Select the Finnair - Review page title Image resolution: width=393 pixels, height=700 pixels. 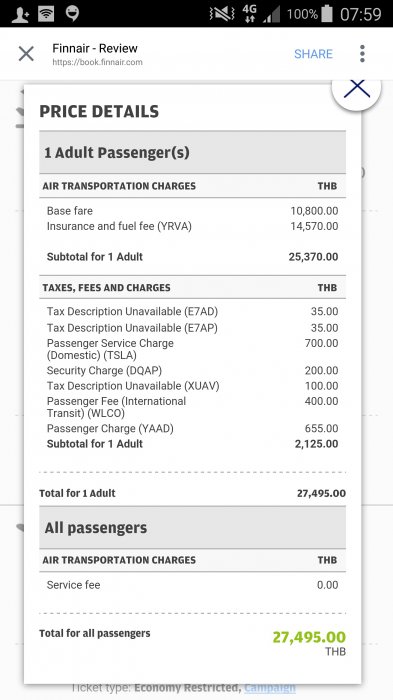95,48
